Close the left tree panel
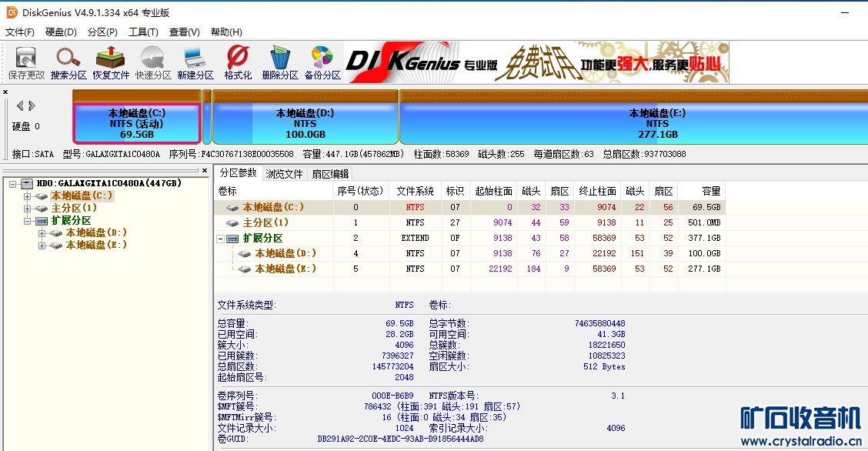Image resolution: width=868 pixels, height=451 pixels. pos(204,171)
